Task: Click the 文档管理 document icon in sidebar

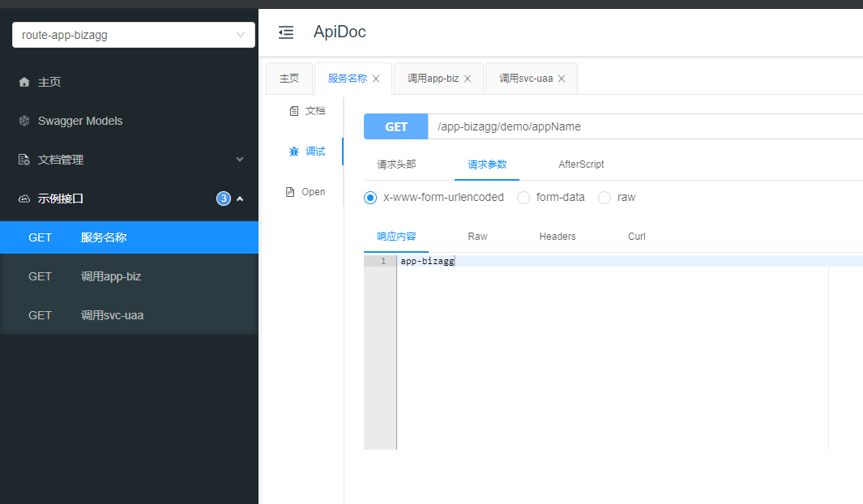Action: point(24,160)
